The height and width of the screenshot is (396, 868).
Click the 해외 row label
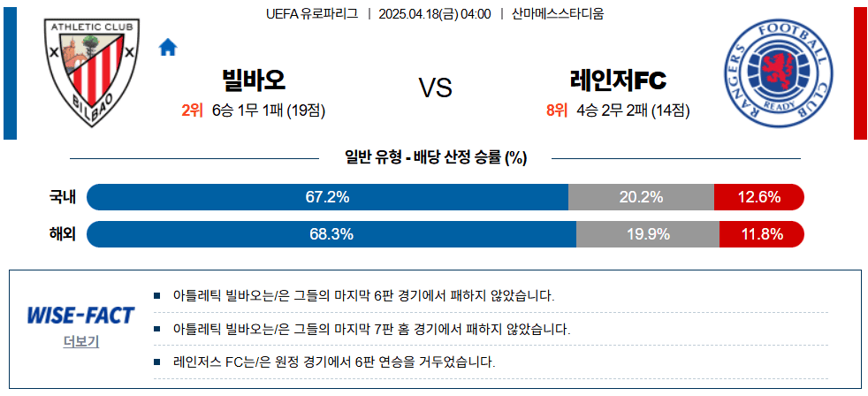(63, 234)
